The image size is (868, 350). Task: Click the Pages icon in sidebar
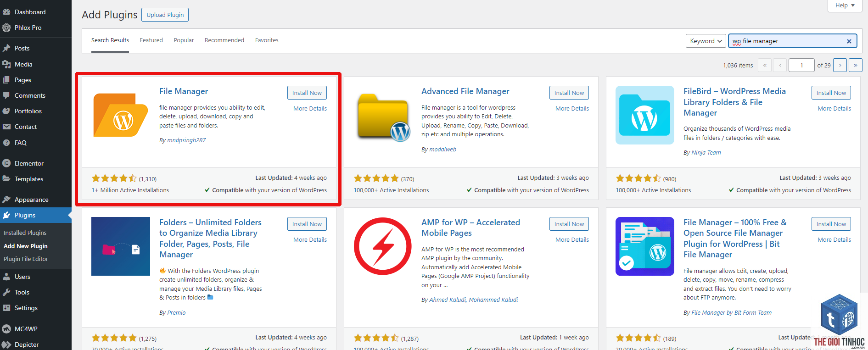6,80
